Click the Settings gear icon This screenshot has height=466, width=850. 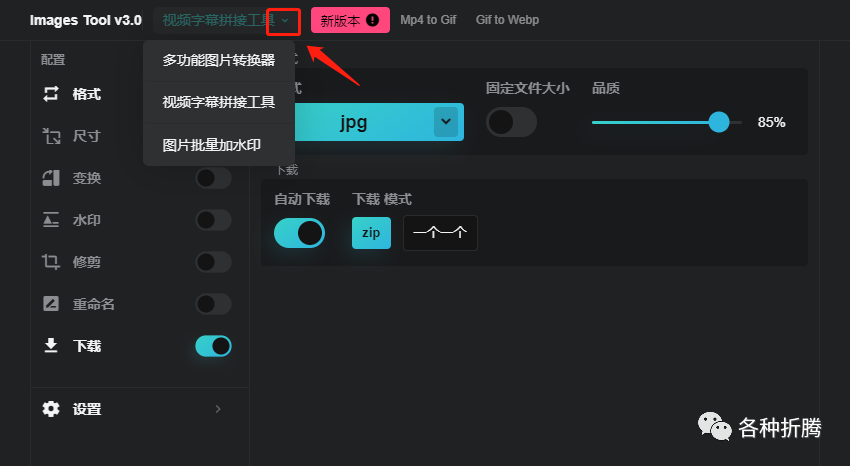tap(51, 409)
